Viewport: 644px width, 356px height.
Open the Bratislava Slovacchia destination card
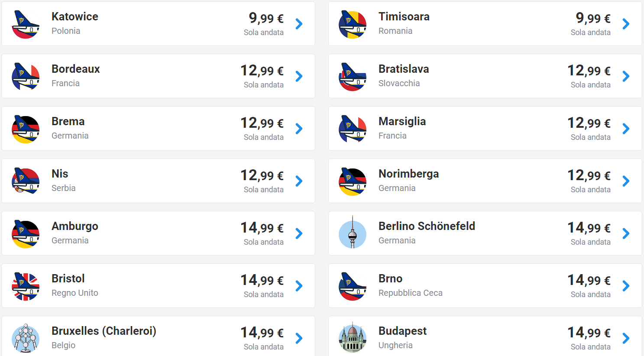(485, 76)
